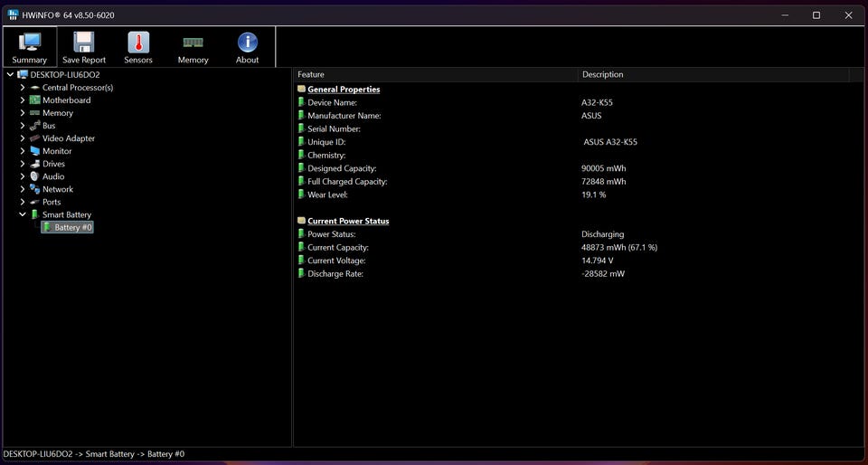Click the Network icon in tree
The image size is (868, 465).
coord(35,189)
